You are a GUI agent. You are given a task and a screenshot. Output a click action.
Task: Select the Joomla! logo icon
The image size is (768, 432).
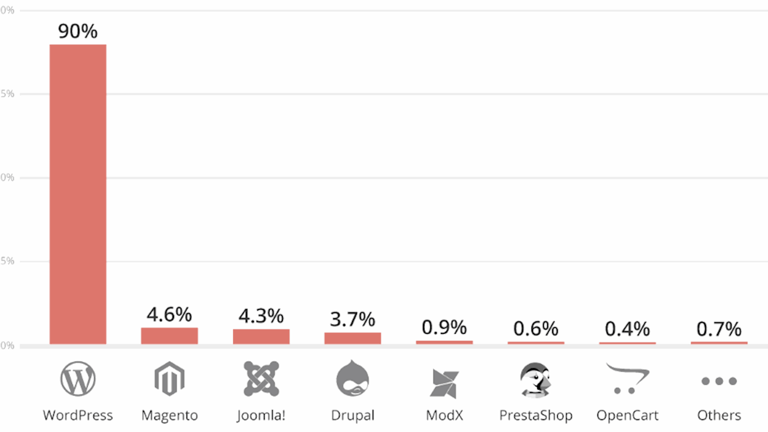tap(261, 380)
